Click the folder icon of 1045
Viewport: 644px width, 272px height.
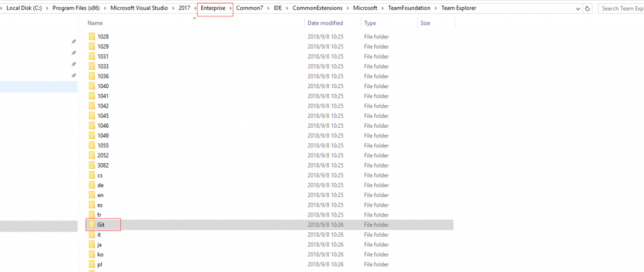coord(92,115)
